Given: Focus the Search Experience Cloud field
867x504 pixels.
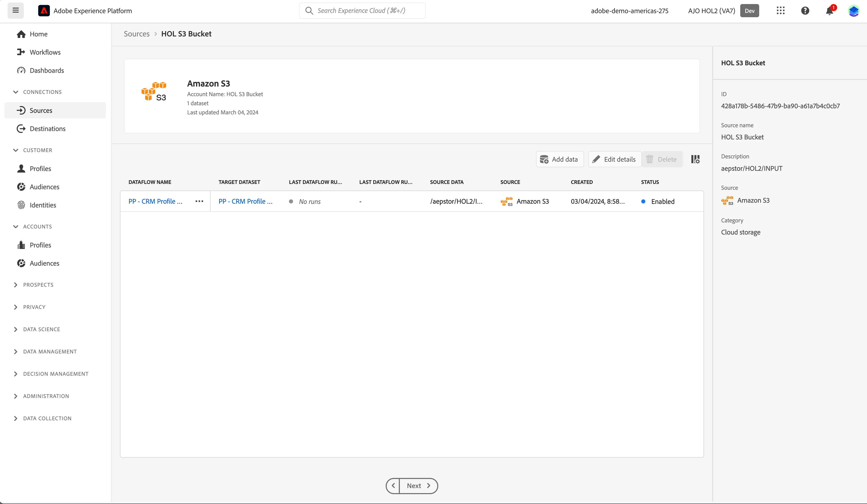Looking at the screenshot, I should click(362, 11).
